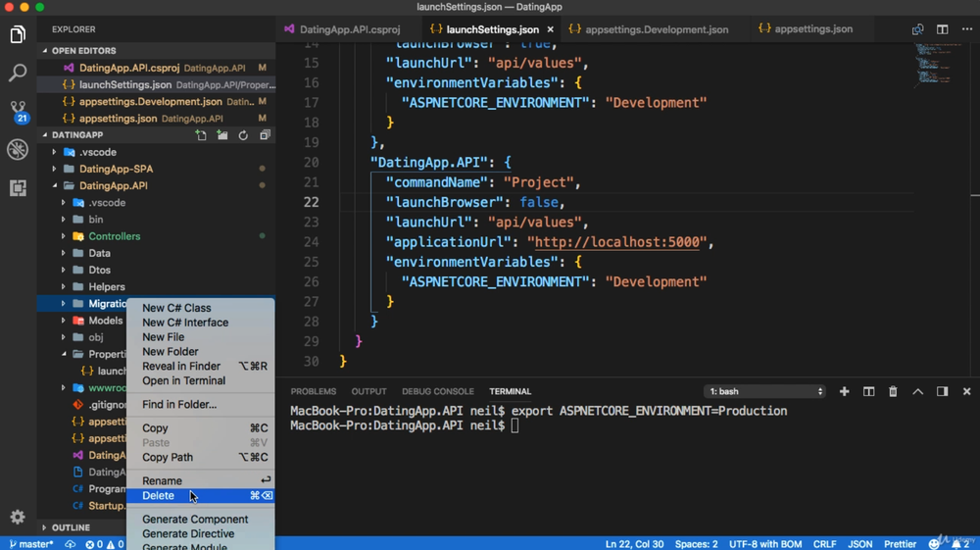Switch to appsettings.Development.json tab
The width and height of the screenshot is (980, 550).
coord(656,29)
